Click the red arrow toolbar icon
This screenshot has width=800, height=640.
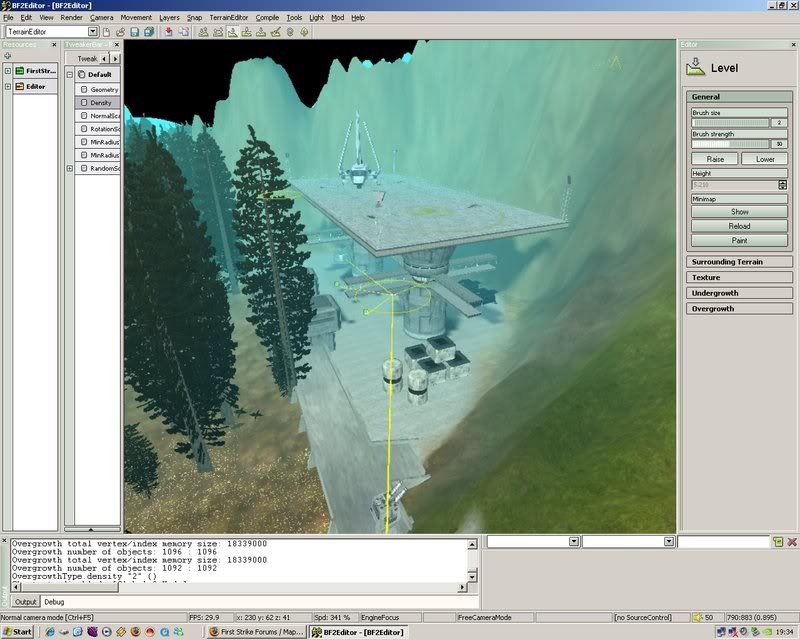(169, 32)
